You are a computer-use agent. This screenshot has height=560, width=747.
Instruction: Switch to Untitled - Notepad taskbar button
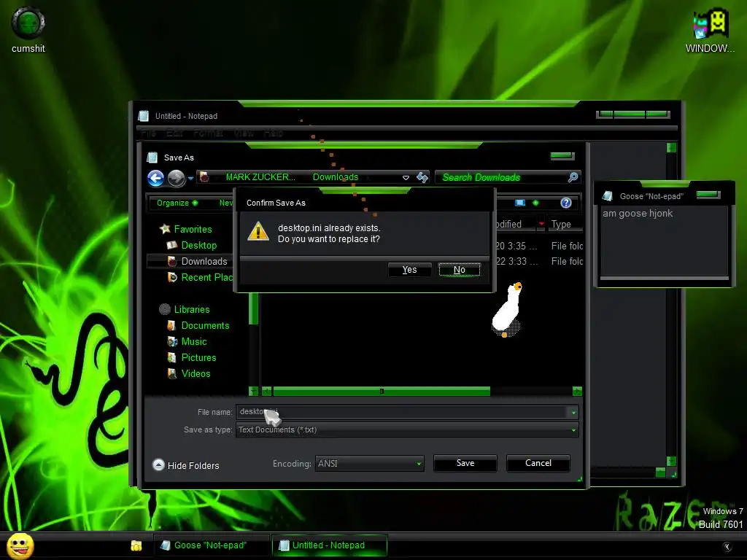329,545
